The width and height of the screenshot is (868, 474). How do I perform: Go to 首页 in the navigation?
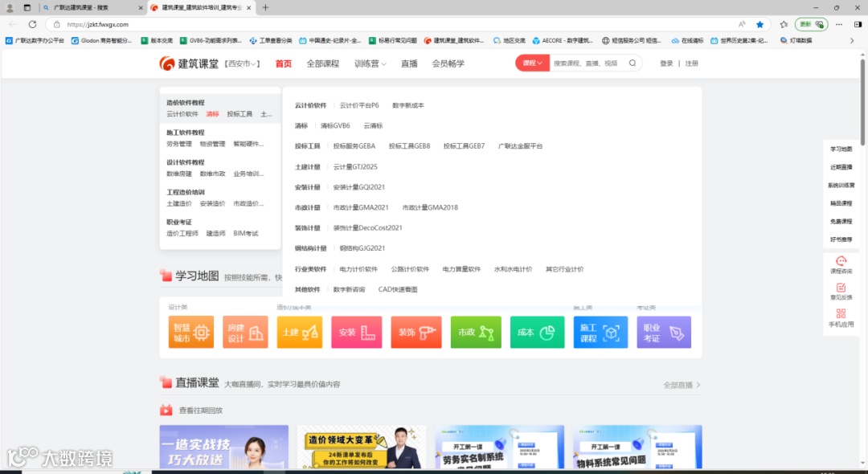click(284, 63)
